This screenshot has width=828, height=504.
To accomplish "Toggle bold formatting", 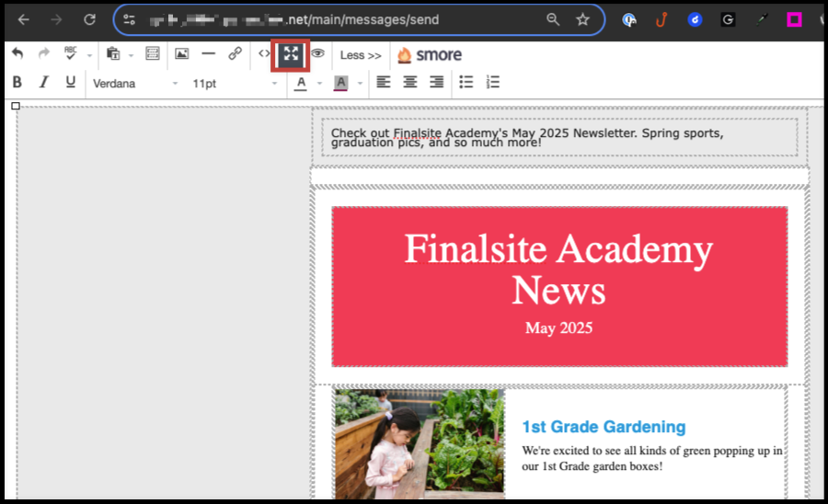I will tap(17, 83).
